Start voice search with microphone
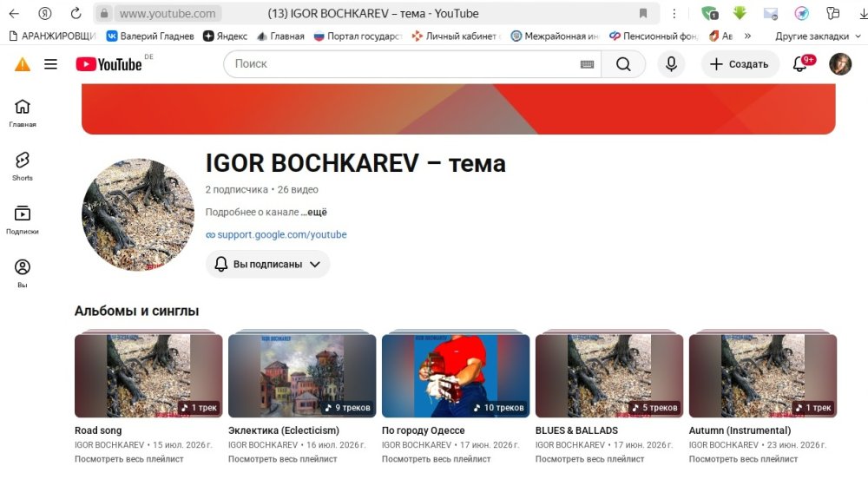Viewport: 868px width, 486px height. (671, 64)
